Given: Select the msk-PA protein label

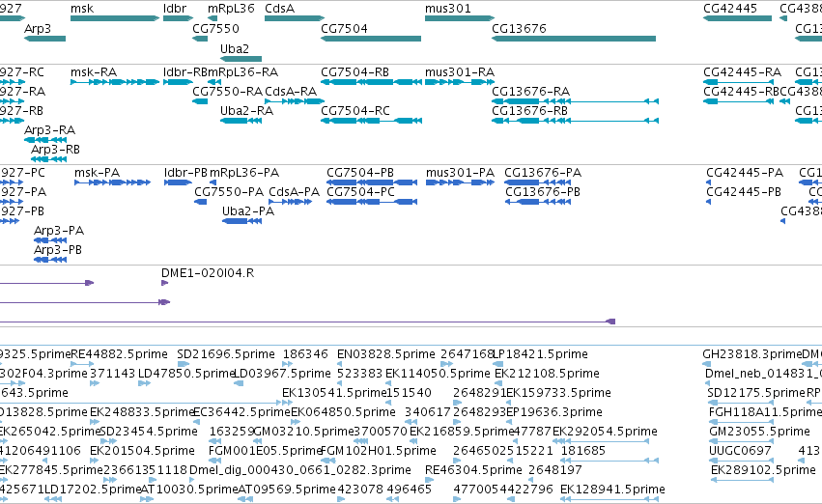Looking at the screenshot, I should pos(97,173).
